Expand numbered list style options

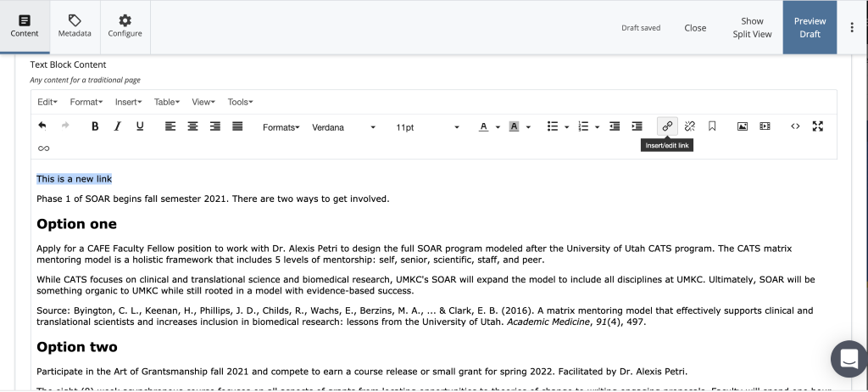pyautogui.click(x=598, y=127)
